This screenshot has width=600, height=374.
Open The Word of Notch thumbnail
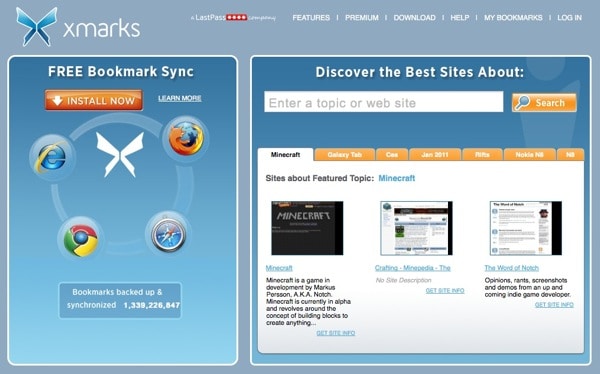coord(526,228)
